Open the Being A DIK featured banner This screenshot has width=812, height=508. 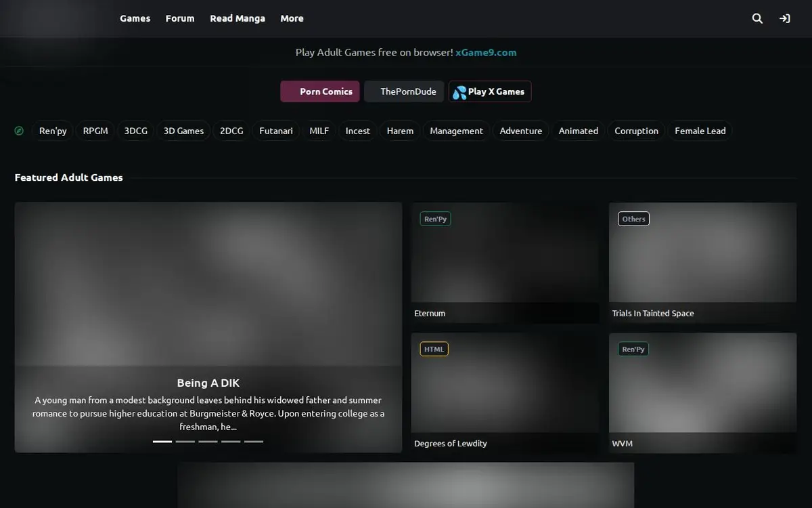click(208, 327)
